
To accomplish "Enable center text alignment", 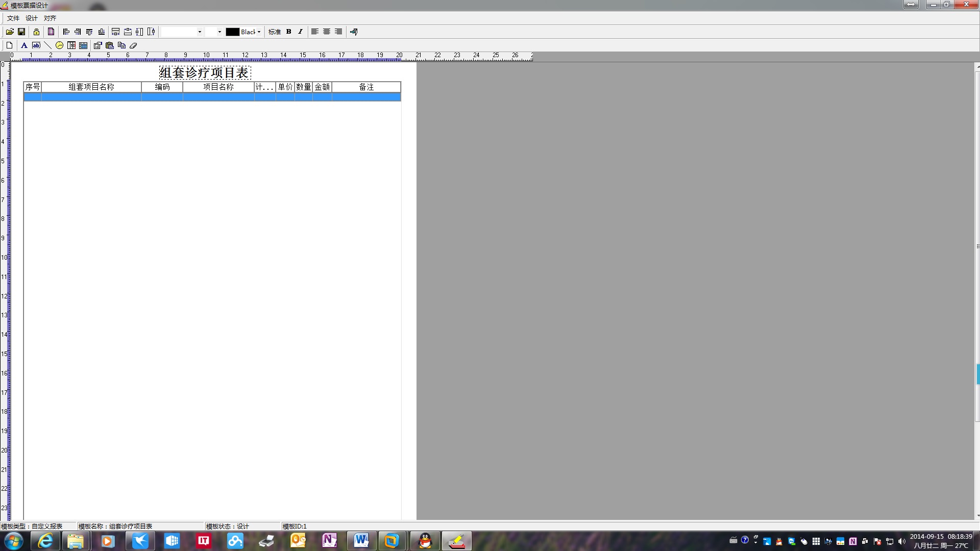I will (x=327, y=32).
